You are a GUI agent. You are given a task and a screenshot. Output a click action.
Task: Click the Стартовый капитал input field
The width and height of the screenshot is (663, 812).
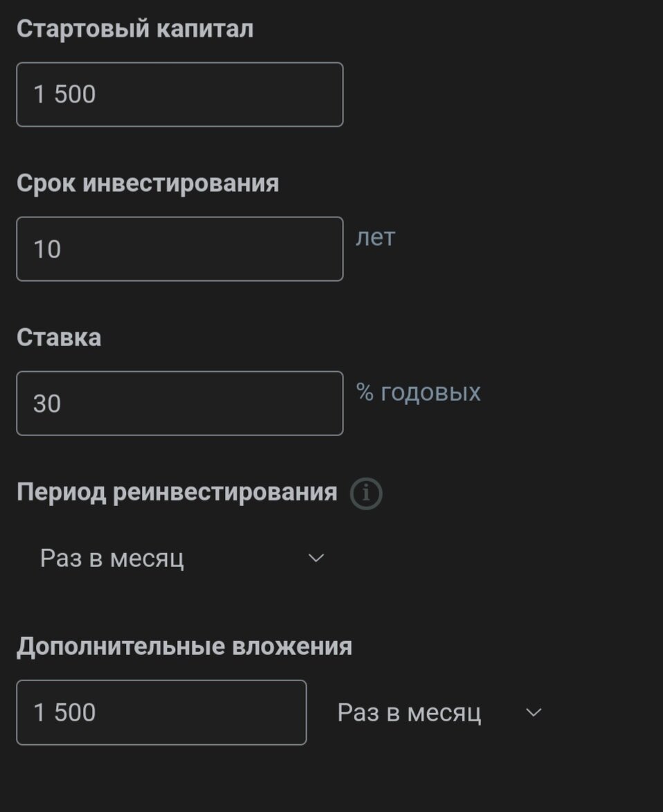pos(179,95)
